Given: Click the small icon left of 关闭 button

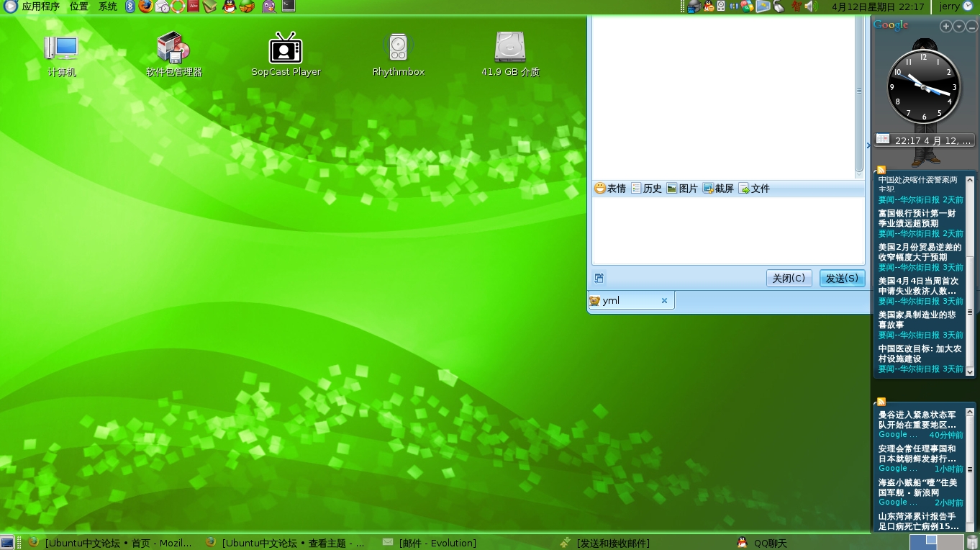Looking at the screenshot, I should click(599, 279).
